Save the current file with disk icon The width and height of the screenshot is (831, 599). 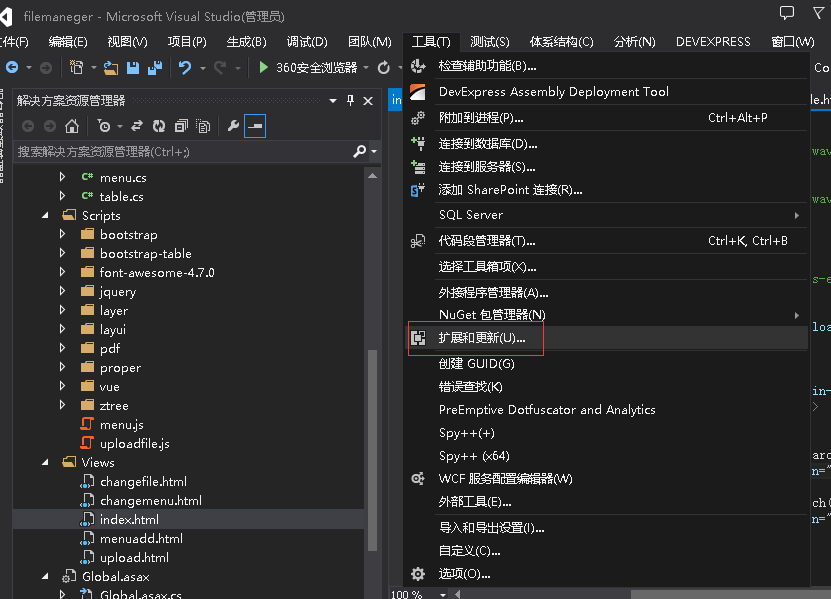coord(132,67)
